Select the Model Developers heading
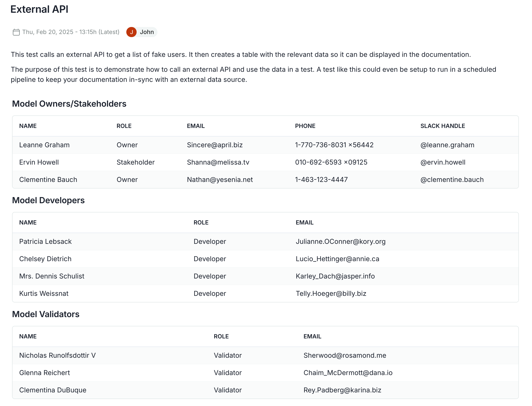Viewport: 532px width, 406px height. coord(48,200)
